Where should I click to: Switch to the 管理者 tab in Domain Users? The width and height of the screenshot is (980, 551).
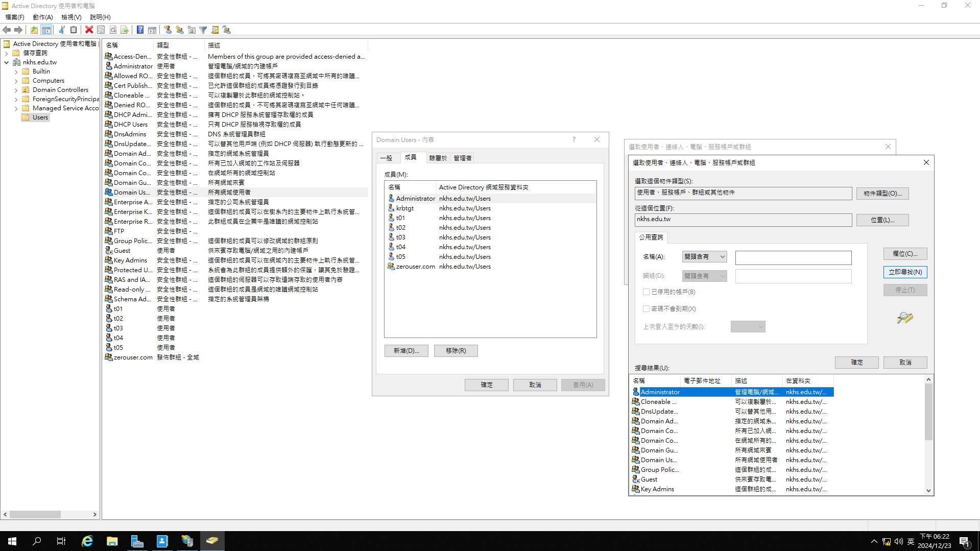click(463, 158)
